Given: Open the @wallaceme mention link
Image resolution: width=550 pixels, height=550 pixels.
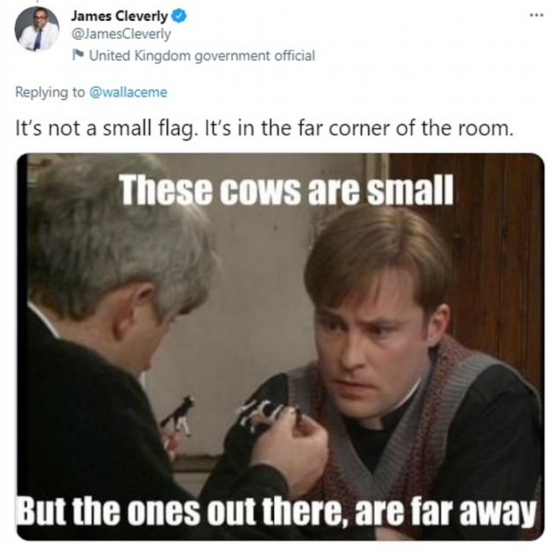Looking at the screenshot, I should [128, 92].
